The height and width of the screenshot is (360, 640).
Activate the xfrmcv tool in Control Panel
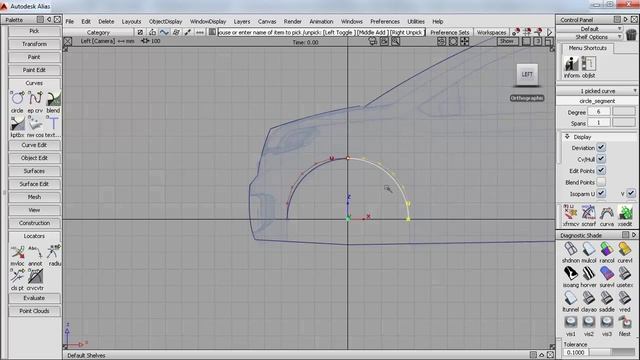(570, 212)
